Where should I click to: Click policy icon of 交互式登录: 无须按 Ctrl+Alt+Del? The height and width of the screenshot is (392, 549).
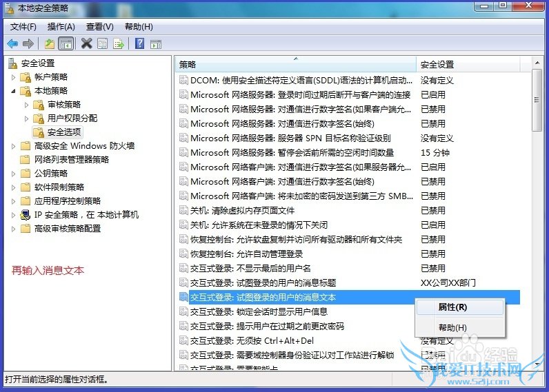pyautogui.click(x=184, y=340)
